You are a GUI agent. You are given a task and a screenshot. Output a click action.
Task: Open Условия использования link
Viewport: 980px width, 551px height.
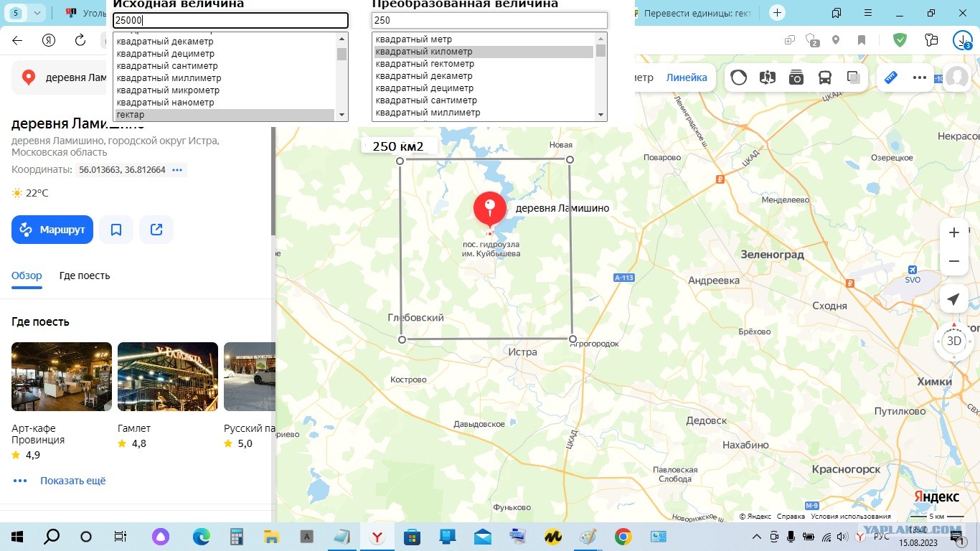pyautogui.click(x=851, y=517)
